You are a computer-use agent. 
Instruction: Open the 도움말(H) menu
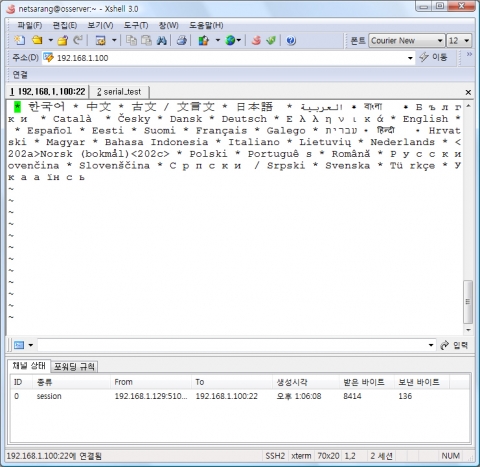(x=206, y=25)
